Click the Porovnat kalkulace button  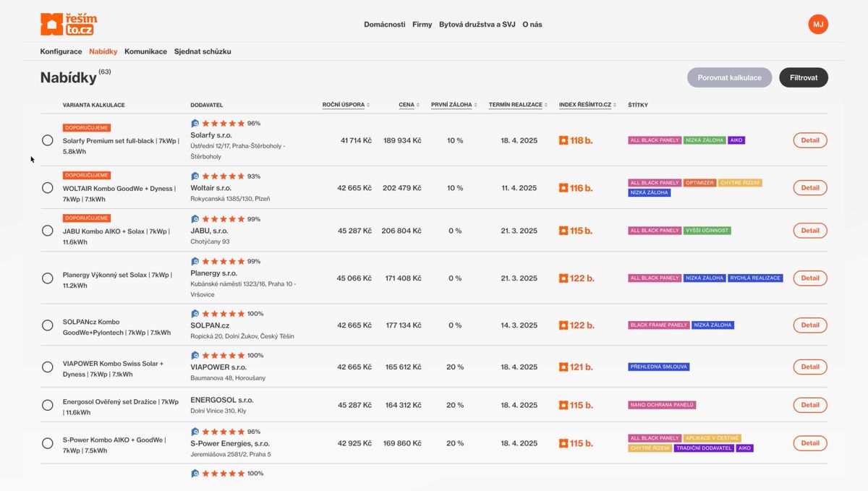coord(729,77)
